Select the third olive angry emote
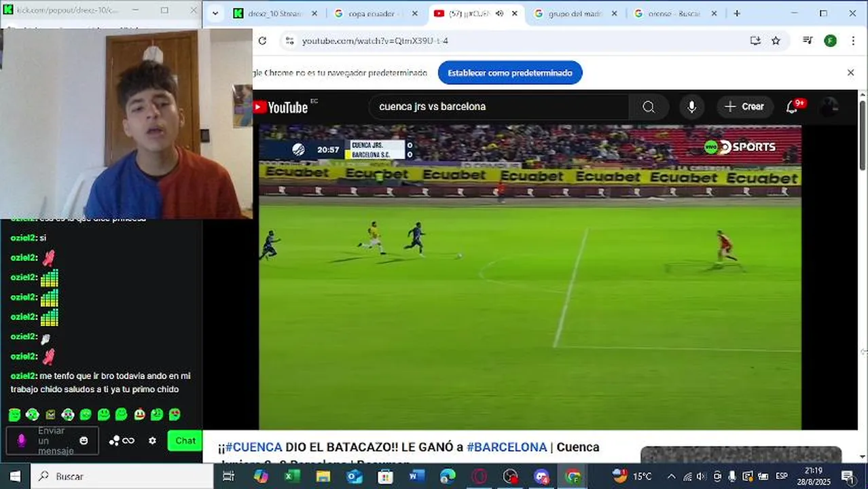The height and width of the screenshot is (489, 868). [x=50, y=414]
